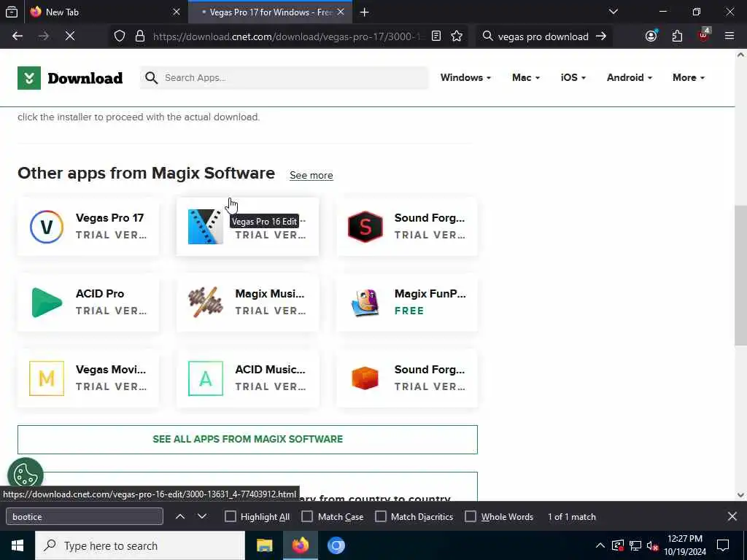Show hidden system tray icons
747x560 pixels.
[x=600, y=545]
